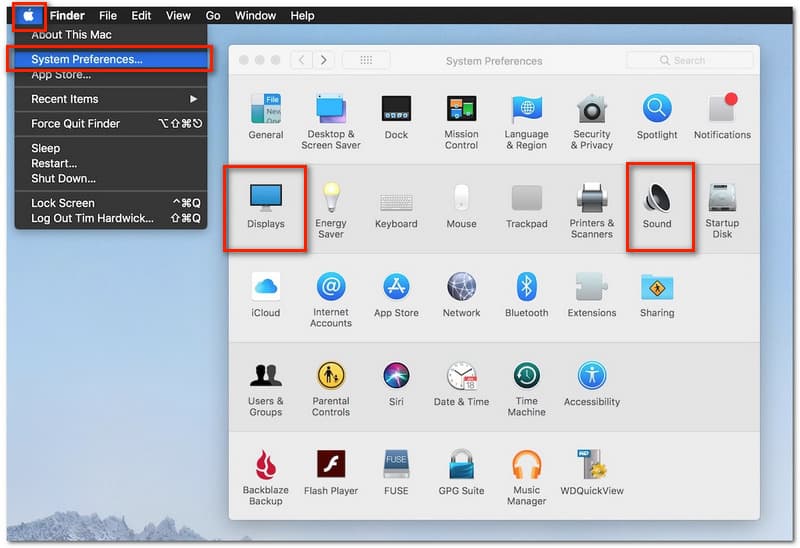Open the View menu in menu bar
Screen dimensions: 800x548
click(x=178, y=16)
